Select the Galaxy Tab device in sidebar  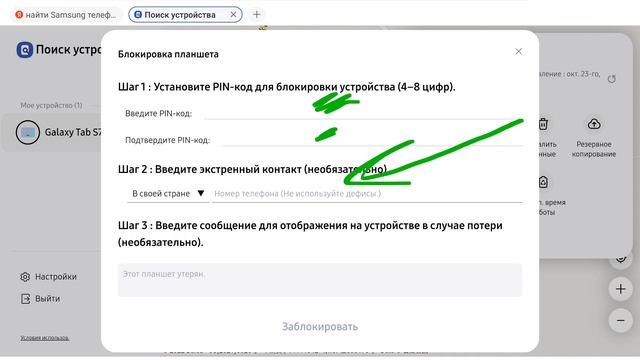(52, 132)
